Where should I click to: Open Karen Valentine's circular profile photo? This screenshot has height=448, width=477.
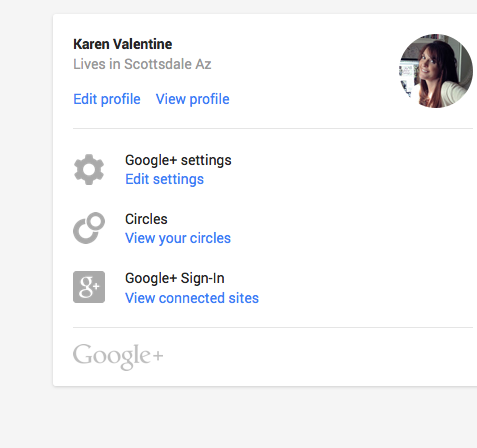click(x=436, y=71)
